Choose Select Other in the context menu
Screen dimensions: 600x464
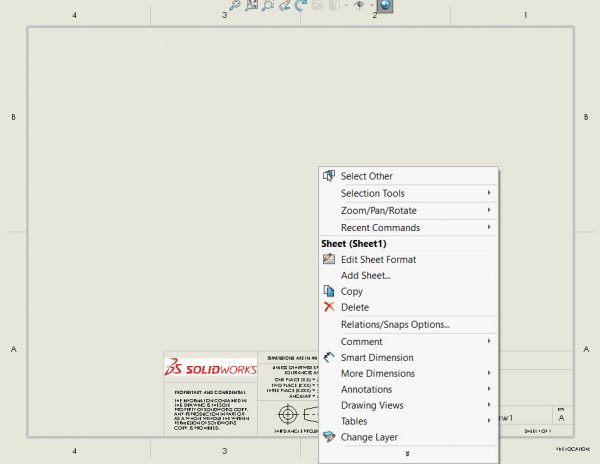coord(408,176)
